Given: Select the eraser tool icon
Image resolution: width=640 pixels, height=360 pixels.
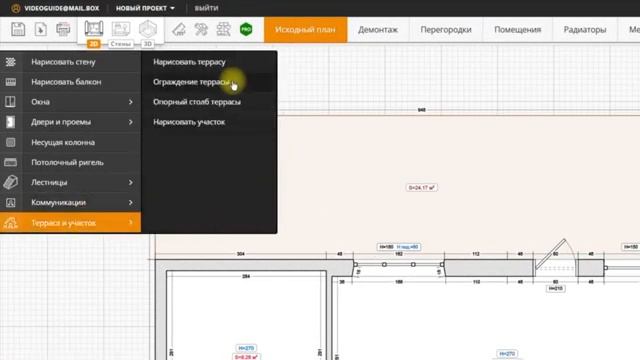Looking at the screenshot, I should [x=179, y=29].
